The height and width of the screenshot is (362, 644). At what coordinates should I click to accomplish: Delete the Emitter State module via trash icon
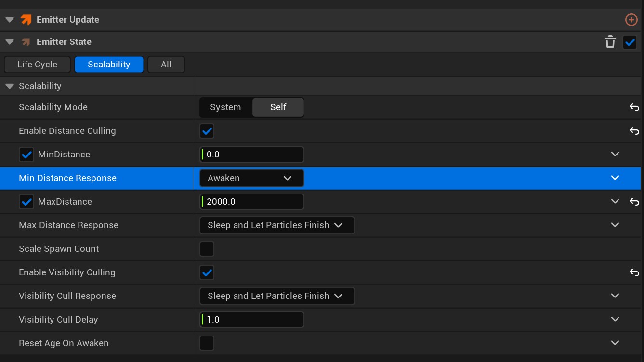click(x=610, y=42)
